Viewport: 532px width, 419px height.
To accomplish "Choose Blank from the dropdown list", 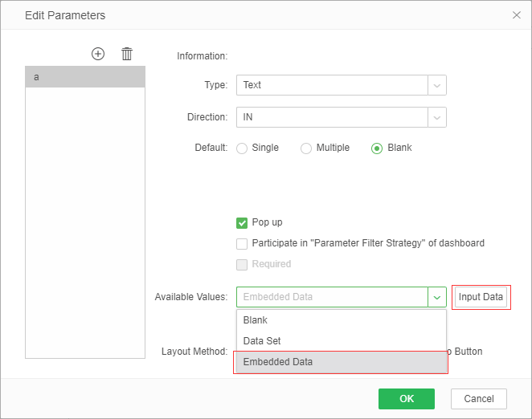I will click(341, 320).
